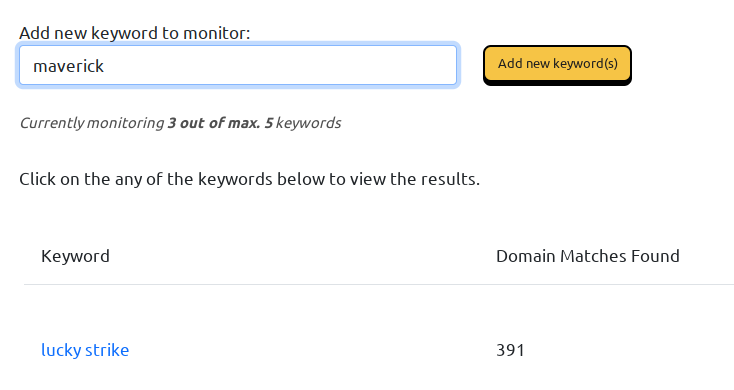Click the 'Add new keyword to monitor:' label
The image size is (734, 390).
(x=135, y=33)
